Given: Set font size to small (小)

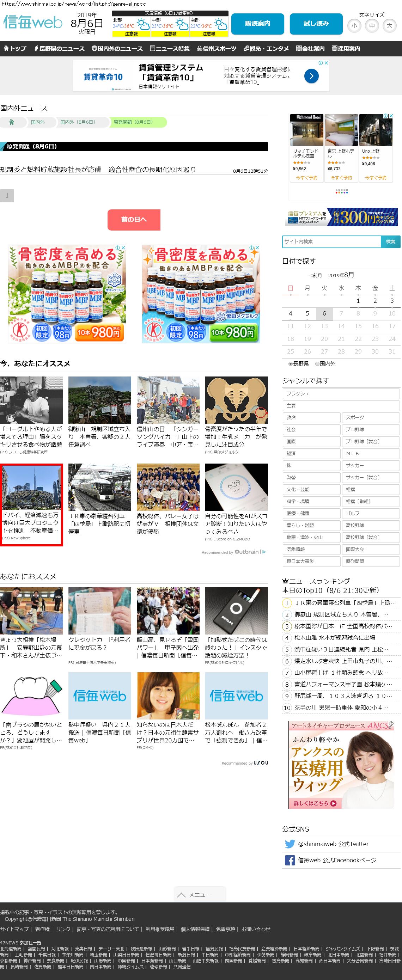Looking at the screenshot, I should [x=354, y=26].
